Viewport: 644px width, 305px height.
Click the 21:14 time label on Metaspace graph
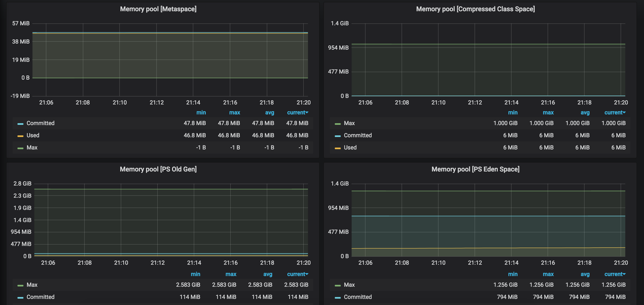point(193,103)
